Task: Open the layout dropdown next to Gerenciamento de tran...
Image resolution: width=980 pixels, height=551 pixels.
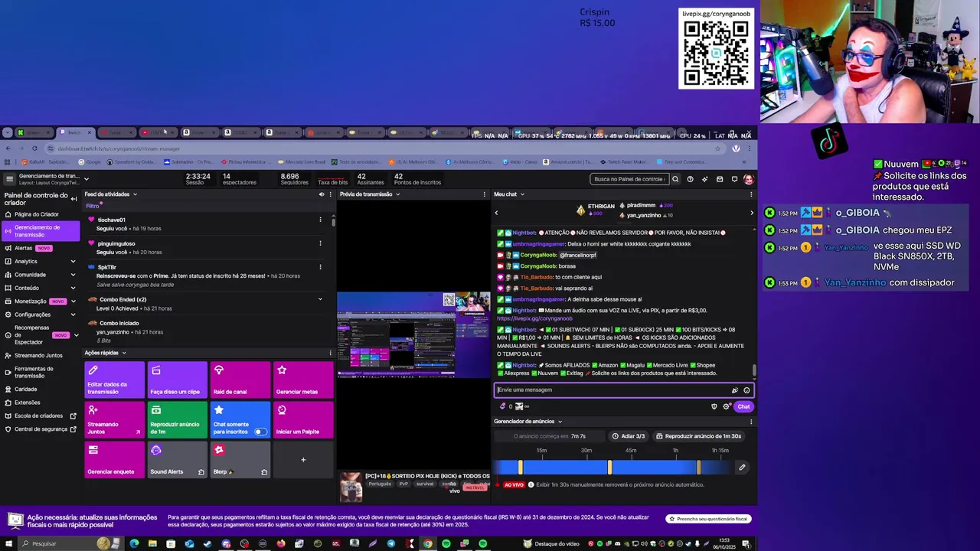Action: [x=86, y=179]
